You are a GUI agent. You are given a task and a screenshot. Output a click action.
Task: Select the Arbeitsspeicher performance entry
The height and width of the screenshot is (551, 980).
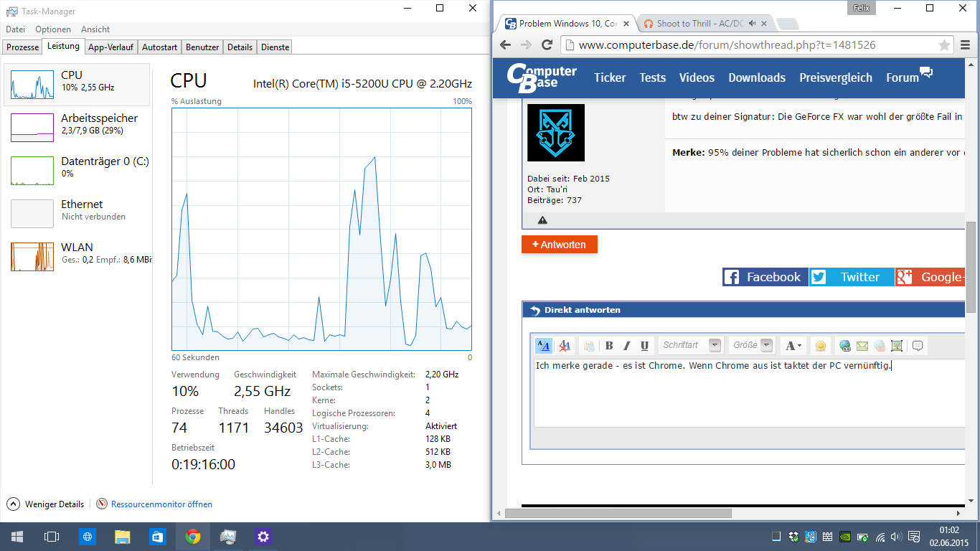click(x=77, y=128)
